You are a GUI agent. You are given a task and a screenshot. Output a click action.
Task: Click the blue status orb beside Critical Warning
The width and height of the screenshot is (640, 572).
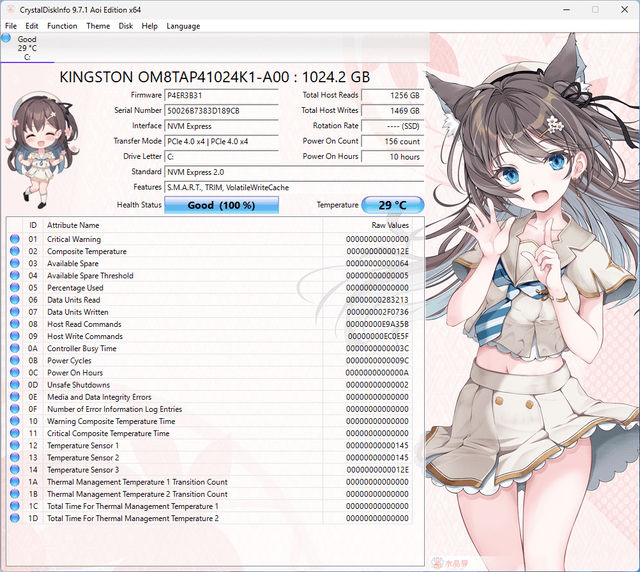point(15,239)
